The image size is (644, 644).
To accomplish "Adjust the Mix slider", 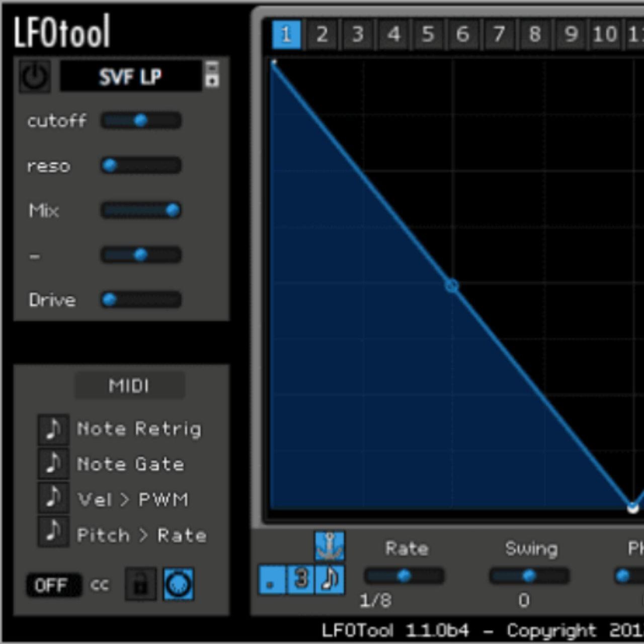I will [x=141, y=210].
